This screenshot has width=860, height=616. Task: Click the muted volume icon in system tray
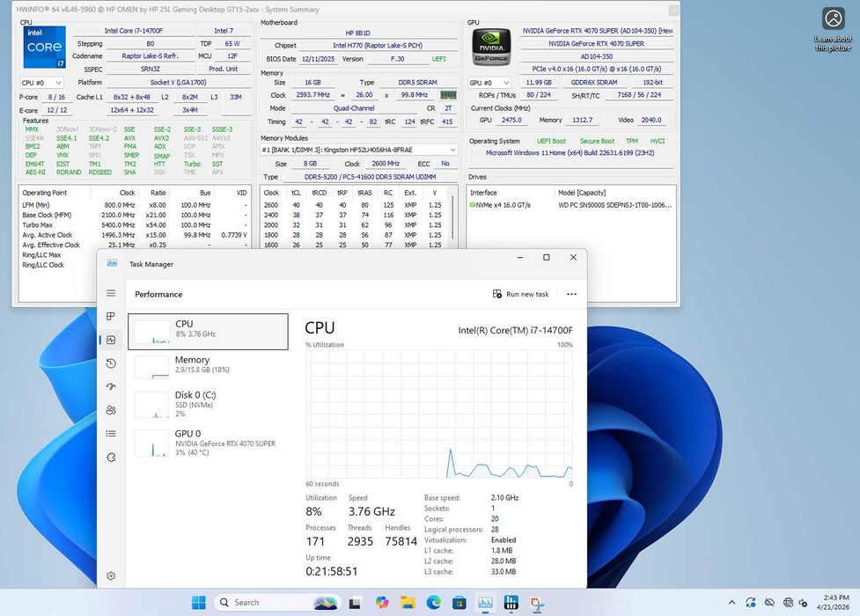point(804,603)
